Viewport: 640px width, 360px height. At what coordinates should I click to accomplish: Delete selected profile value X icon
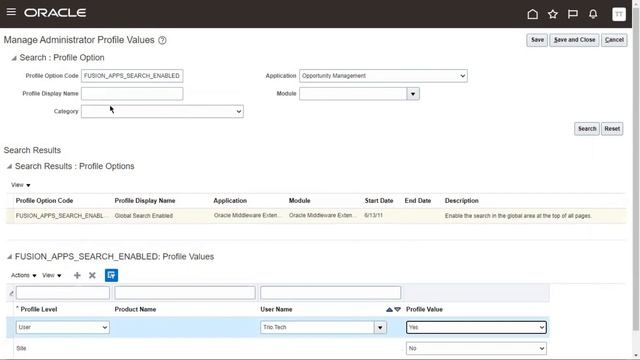92,276
